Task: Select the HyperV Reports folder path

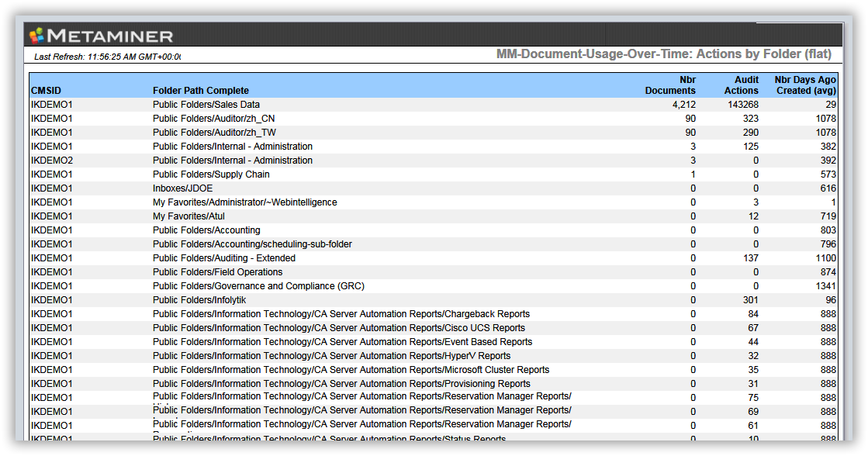Action: click(x=331, y=356)
